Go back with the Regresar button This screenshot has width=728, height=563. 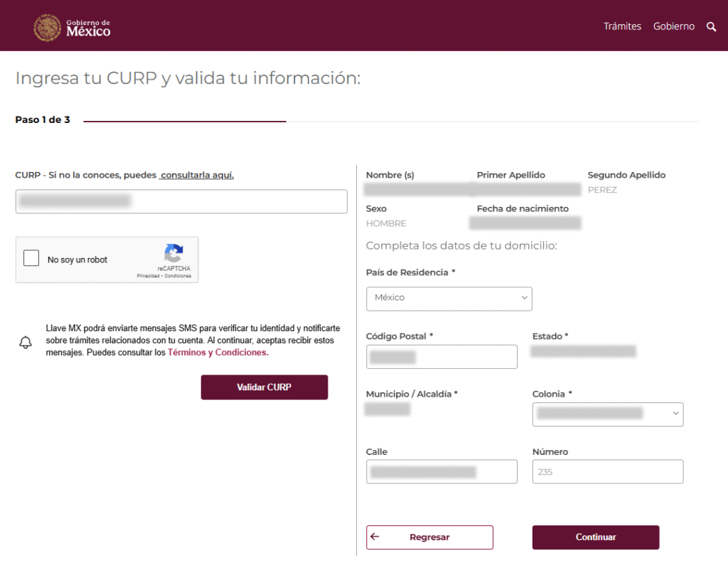429,537
